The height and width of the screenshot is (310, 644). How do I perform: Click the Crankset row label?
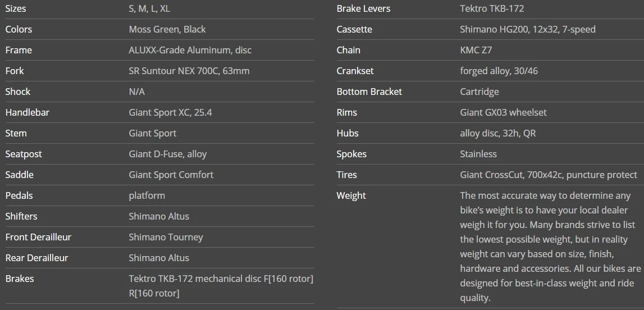tap(355, 71)
